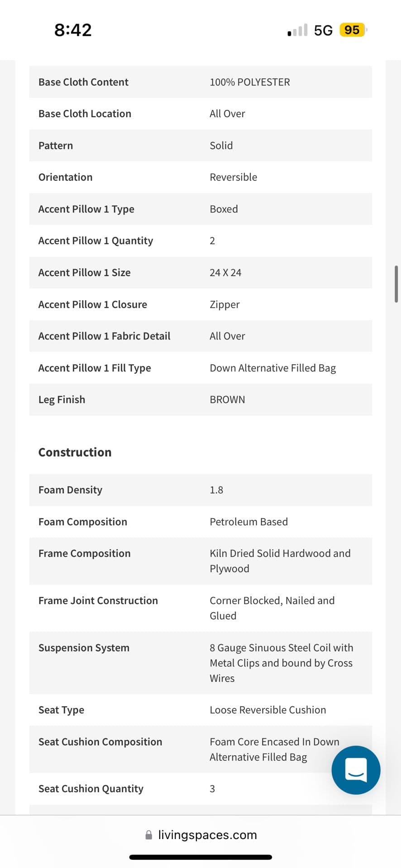Click the Petroleum Based value text

248,522
